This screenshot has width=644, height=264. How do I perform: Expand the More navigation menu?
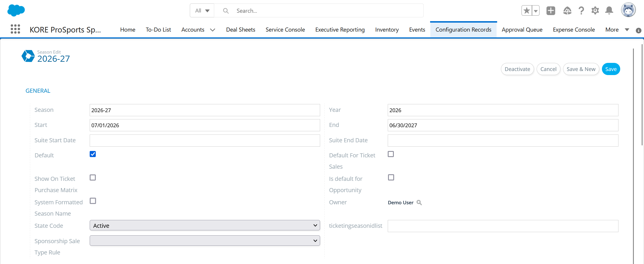tap(617, 30)
